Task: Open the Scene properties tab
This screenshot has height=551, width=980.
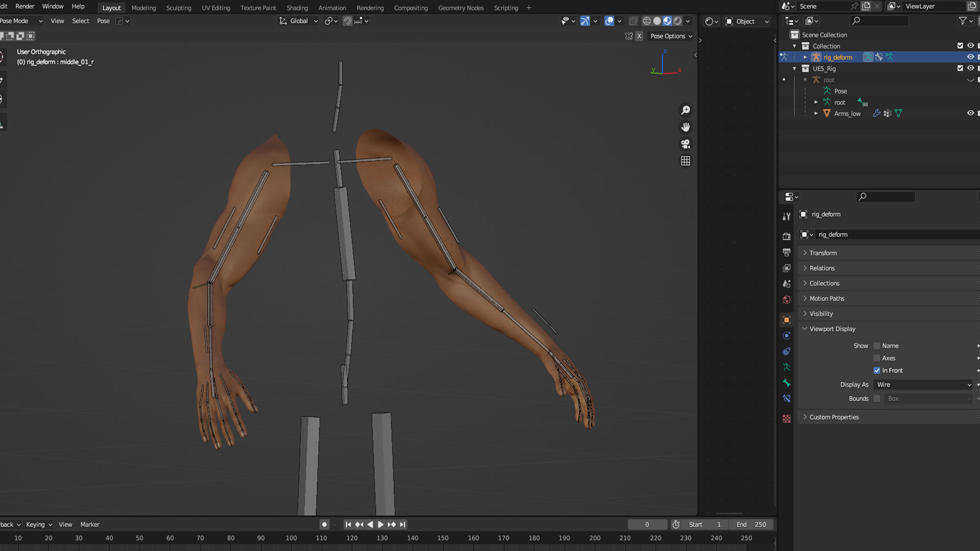Action: (787, 284)
